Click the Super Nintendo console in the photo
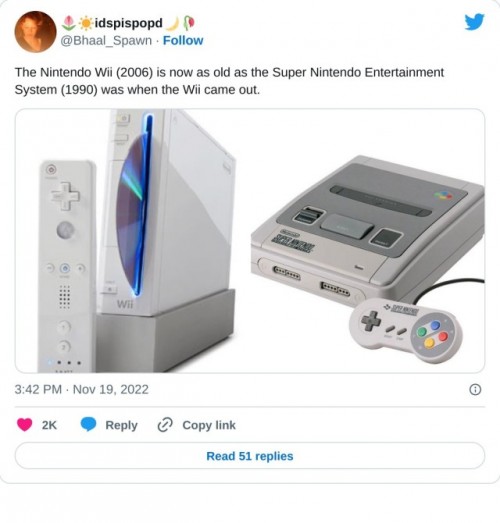The image size is (500, 523). 367,227
